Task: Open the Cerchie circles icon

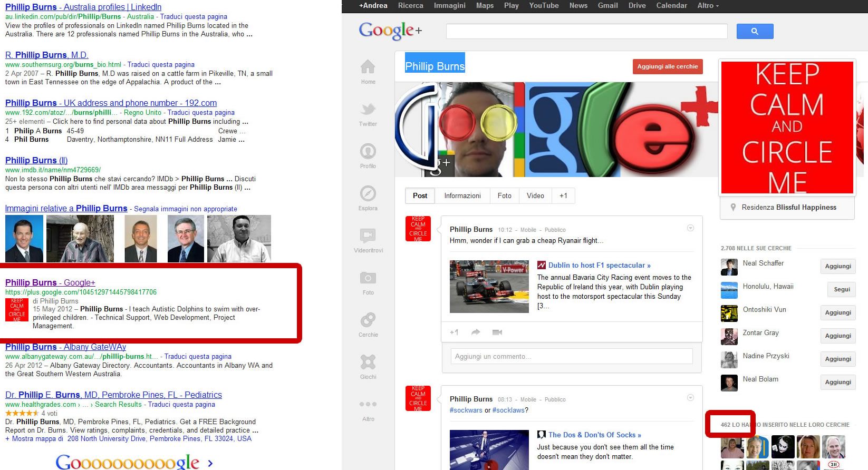Action: (368, 320)
